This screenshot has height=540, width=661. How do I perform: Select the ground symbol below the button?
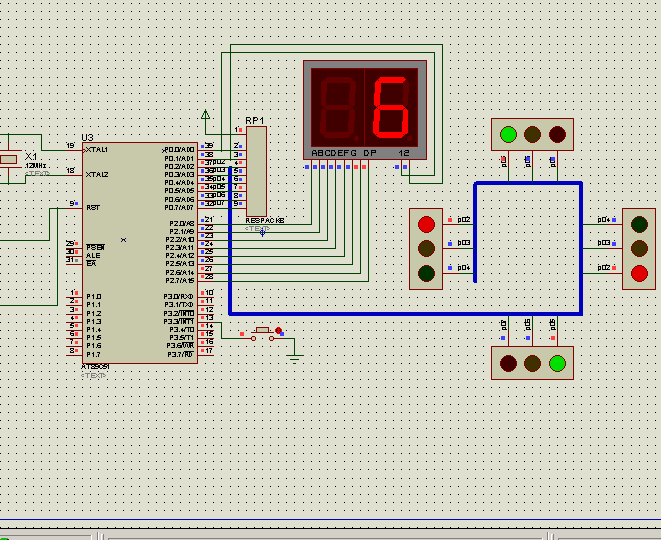pyautogui.click(x=295, y=359)
